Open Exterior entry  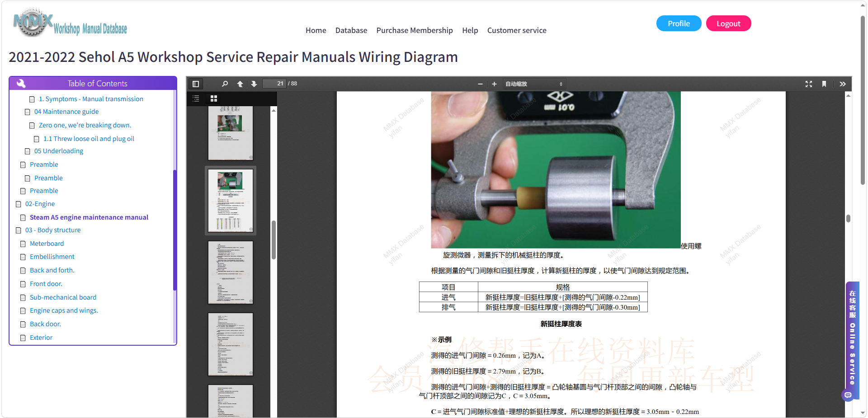tap(41, 338)
